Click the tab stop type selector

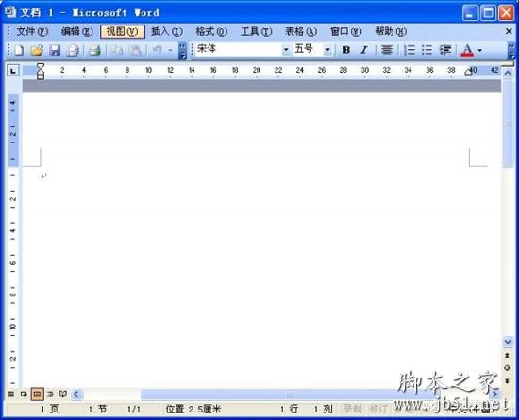coord(13,70)
